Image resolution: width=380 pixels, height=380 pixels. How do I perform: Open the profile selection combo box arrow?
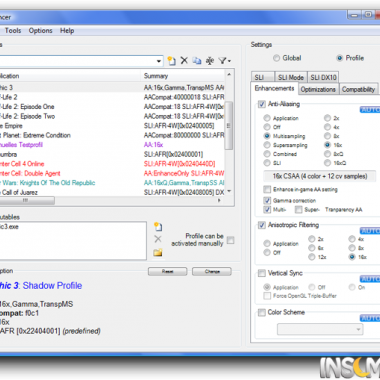(159, 61)
